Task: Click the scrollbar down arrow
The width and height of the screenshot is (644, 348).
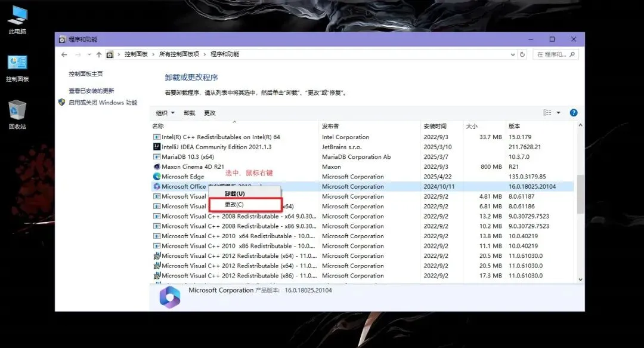Action: click(x=580, y=279)
